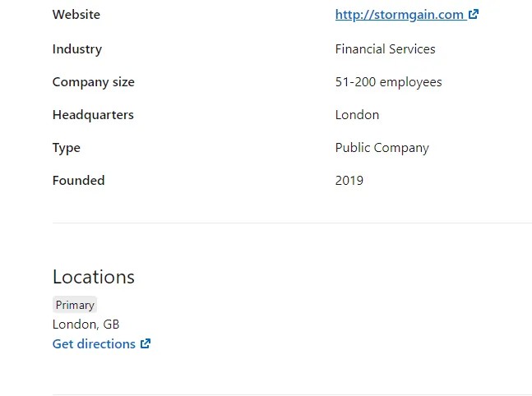Click the '2019' founded year value
Screen dimensions: 532x396
(x=349, y=181)
